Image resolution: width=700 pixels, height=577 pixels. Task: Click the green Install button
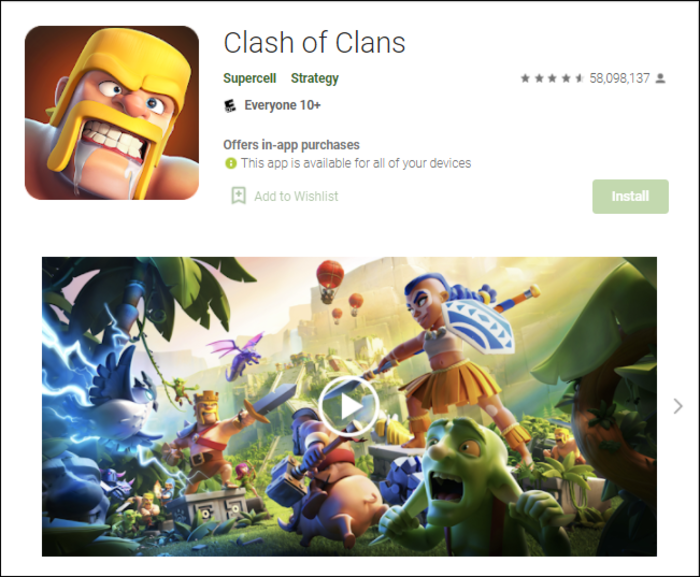tap(630, 197)
